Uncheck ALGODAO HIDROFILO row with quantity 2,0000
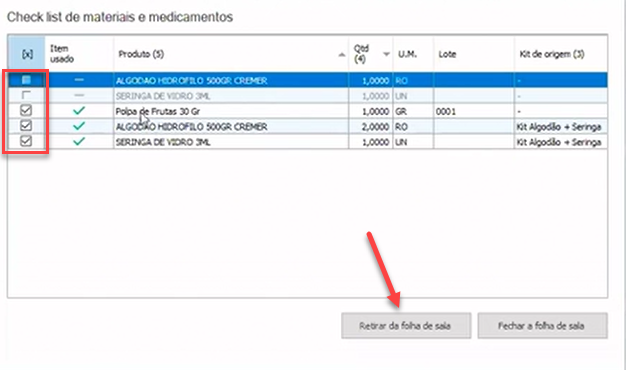626x370 pixels. coord(26,126)
